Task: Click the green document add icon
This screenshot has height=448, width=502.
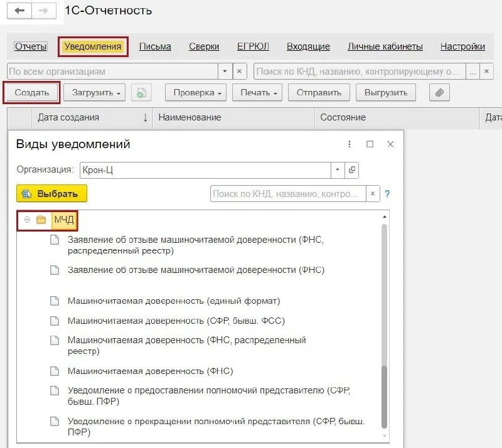Action: click(142, 92)
